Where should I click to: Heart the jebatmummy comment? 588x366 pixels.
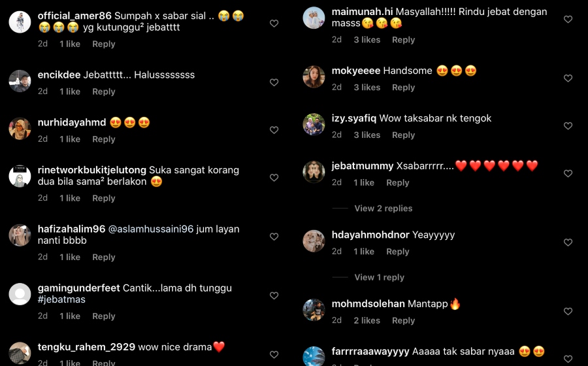[x=568, y=174]
